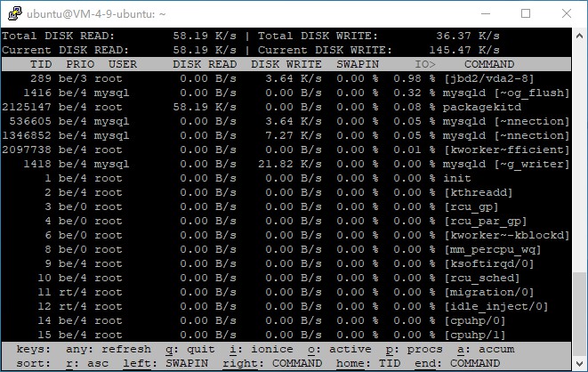Click the mysqld ~g_writer process entry
Screen dimensions: 588x372
(x=505, y=164)
